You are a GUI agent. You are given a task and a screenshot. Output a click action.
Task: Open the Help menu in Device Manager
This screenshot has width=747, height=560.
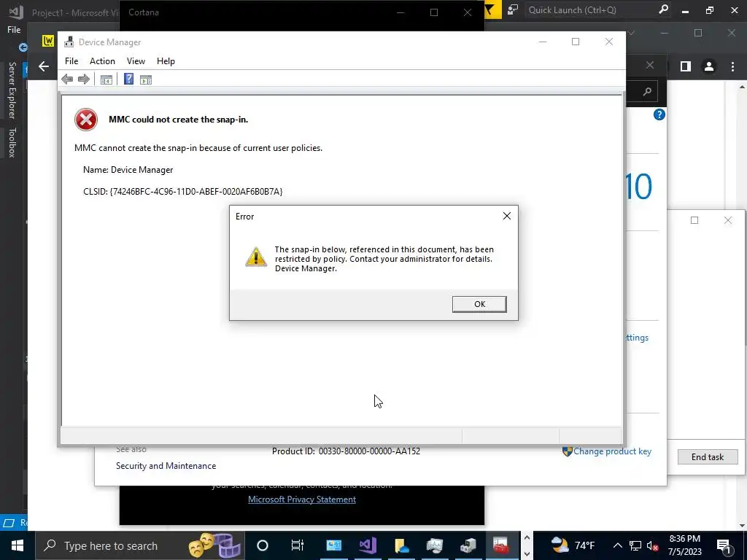coord(166,61)
